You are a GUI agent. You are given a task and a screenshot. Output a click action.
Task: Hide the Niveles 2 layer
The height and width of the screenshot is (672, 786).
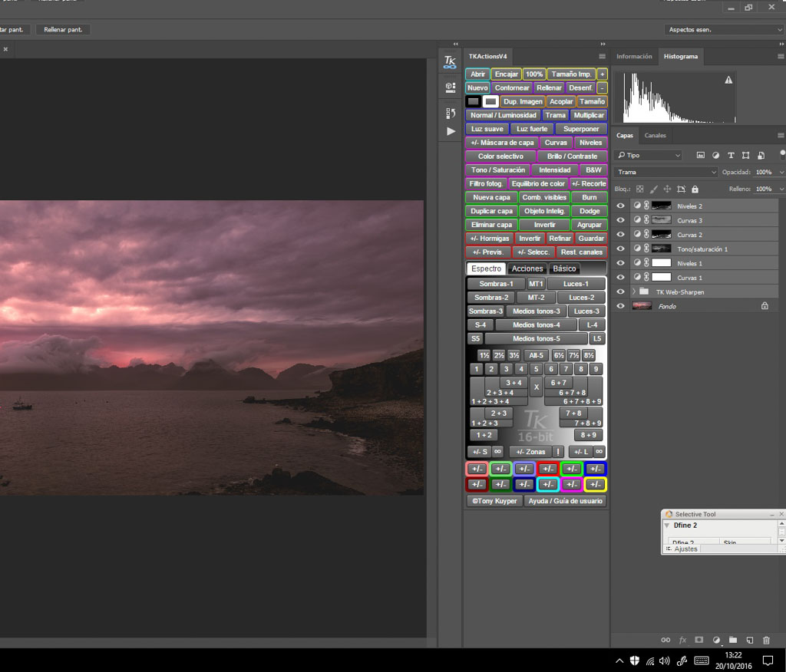coord(620,206)
